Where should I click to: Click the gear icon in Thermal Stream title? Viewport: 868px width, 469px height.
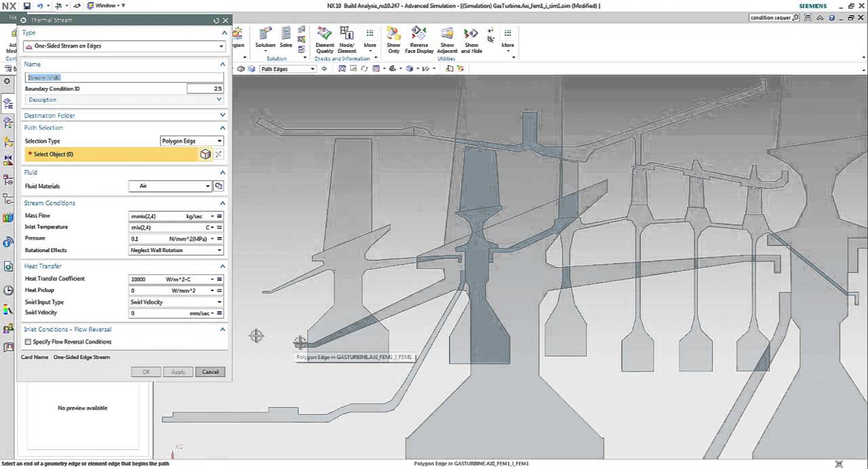coord(24,20)
